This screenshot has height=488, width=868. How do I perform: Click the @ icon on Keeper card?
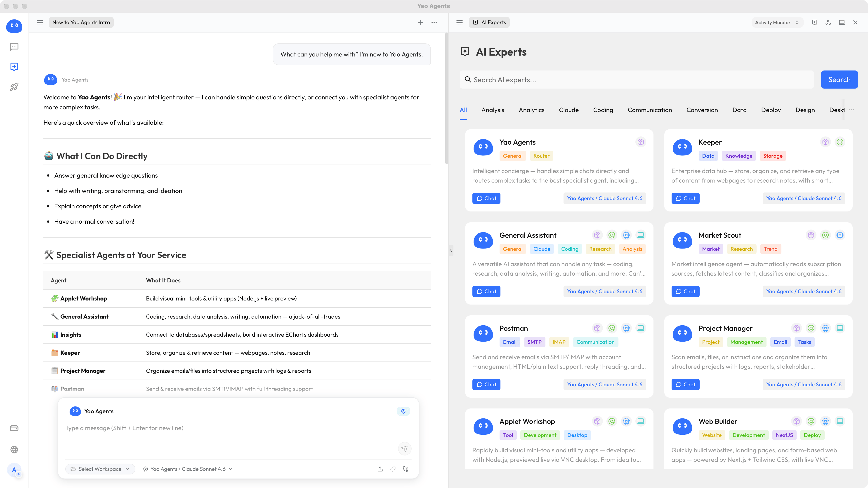(x=840, y=142)
